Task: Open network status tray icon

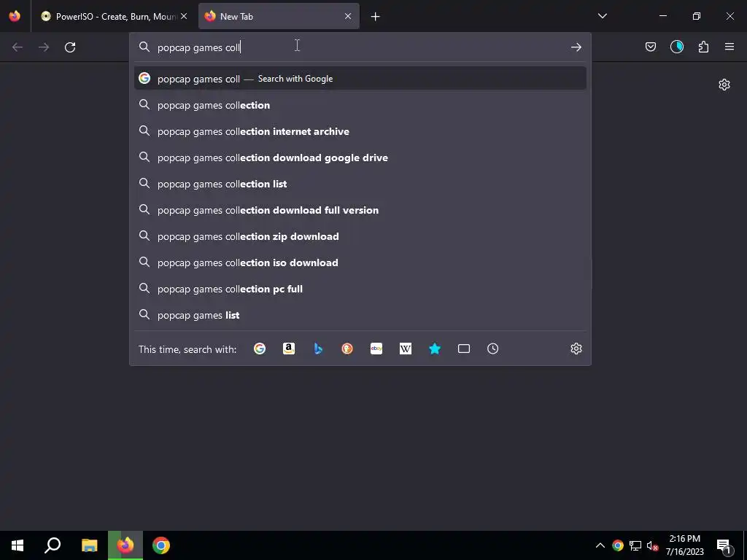Action: pos(635,545)
